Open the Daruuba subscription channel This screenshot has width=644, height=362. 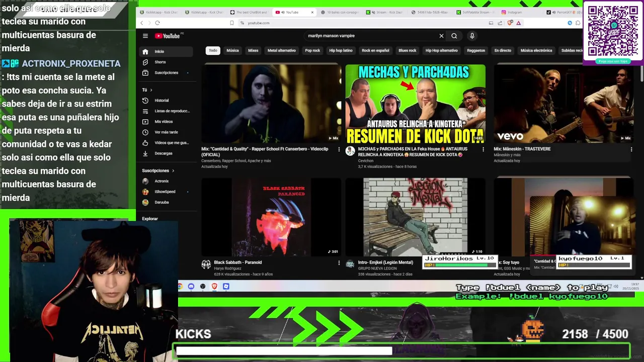(166, 202)
